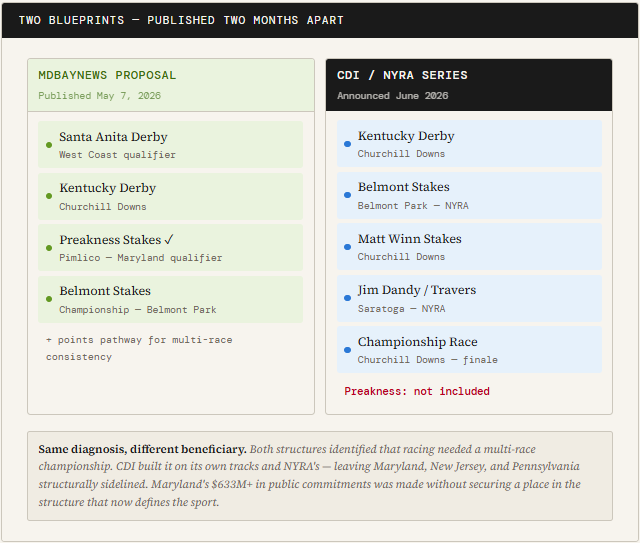Click 'Kentucky Derby' in the CDI / NYRA series
640x543 pixels.
406,136
